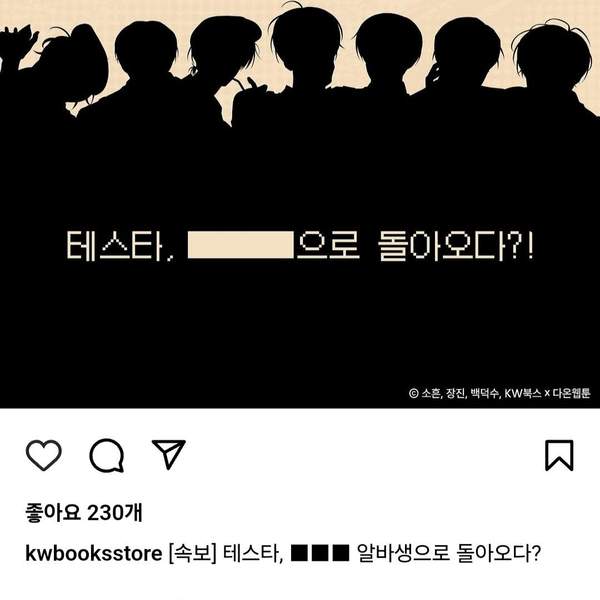Click the three black squares in the caption

[x=320, y=553]
